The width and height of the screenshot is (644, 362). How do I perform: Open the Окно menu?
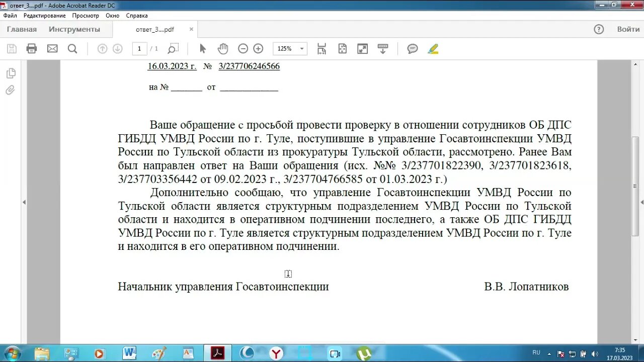[x=112, y=16]
